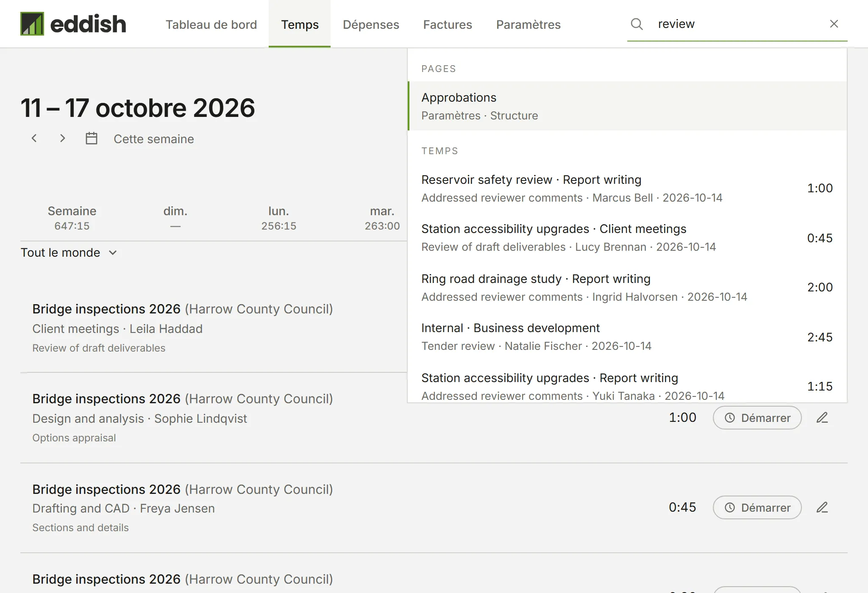
Task: Start timer for Sections and details entry
Action: pos(757,507)
